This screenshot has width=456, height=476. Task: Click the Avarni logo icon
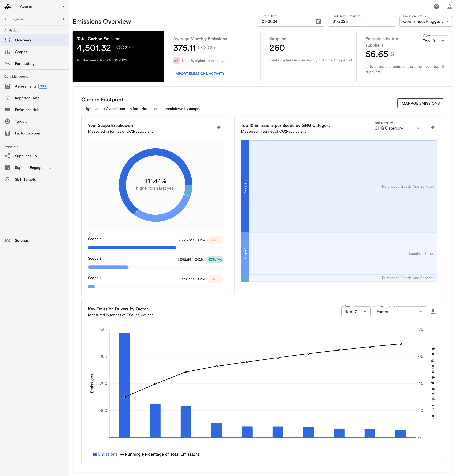tap(8, 7)
